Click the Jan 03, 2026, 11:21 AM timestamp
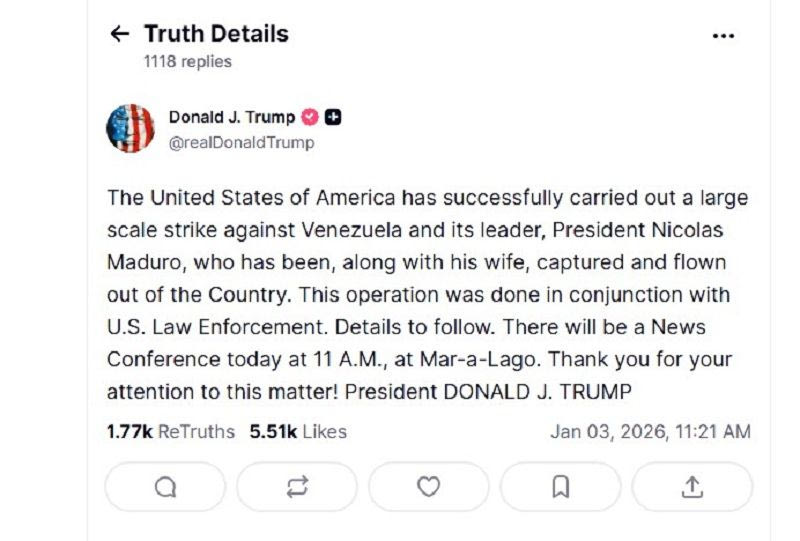The image size is (800, 541). (650, 432)
